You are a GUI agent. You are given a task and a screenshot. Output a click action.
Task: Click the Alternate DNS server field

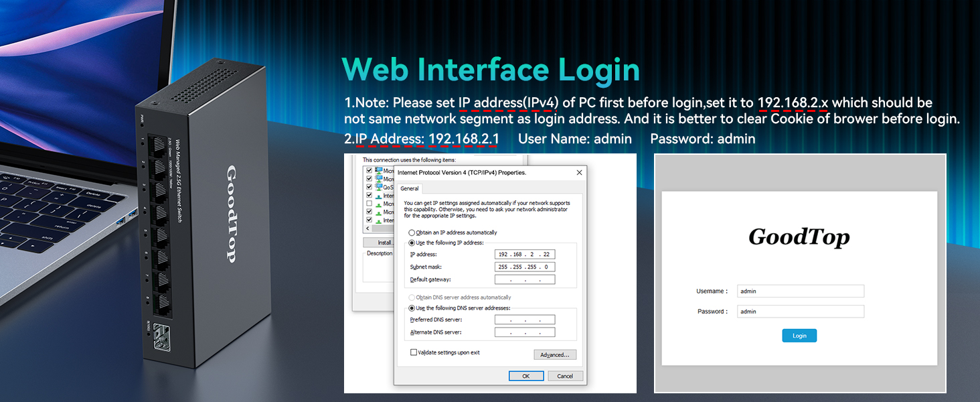coord(525,332)
